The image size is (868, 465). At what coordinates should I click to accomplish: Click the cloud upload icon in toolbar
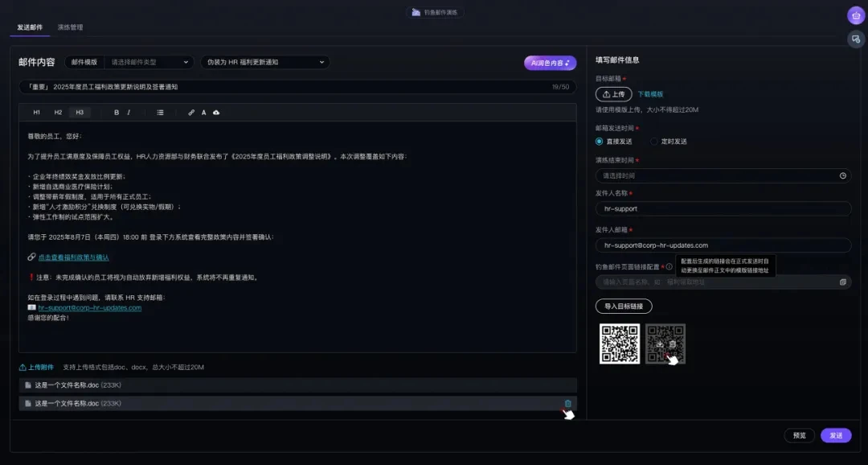pyautogui.click(x=216, y=113)
